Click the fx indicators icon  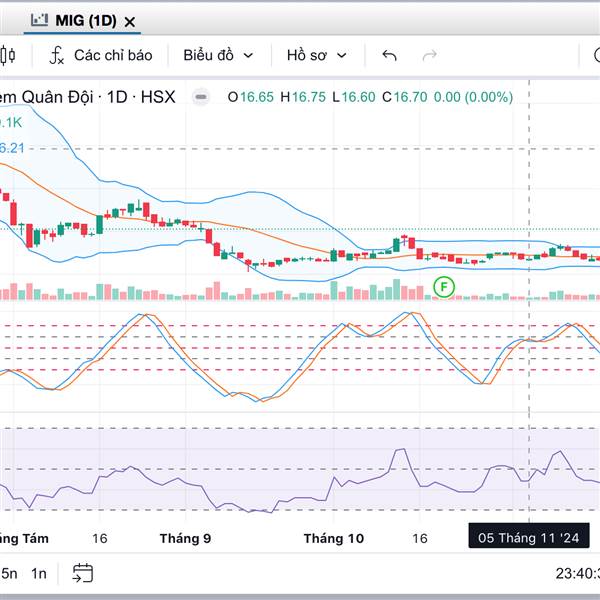[x=57, y=55]
